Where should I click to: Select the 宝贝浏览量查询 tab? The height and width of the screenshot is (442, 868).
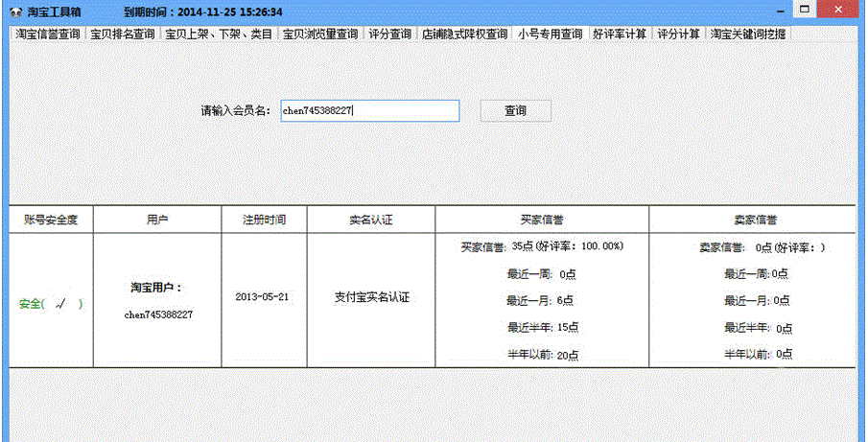coord(320,34)
